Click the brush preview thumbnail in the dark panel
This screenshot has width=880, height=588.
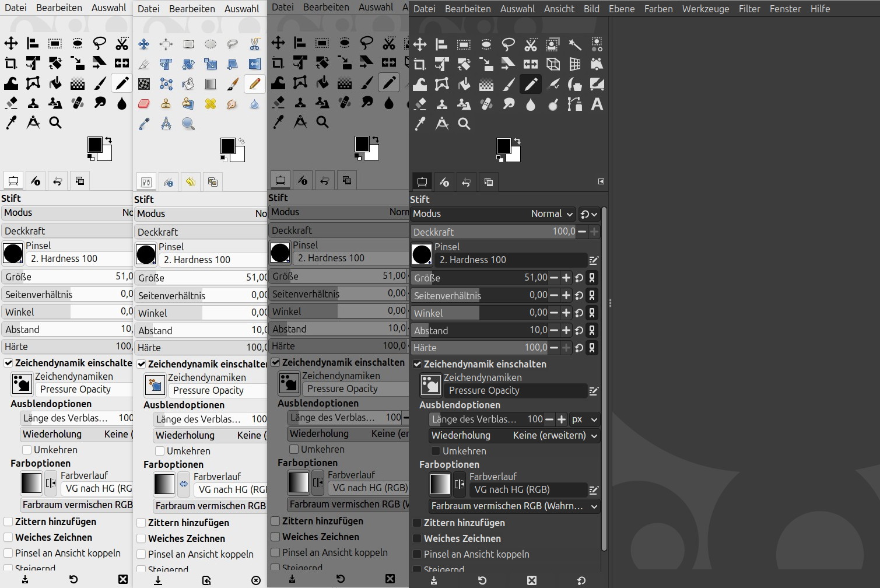(422, 255)
